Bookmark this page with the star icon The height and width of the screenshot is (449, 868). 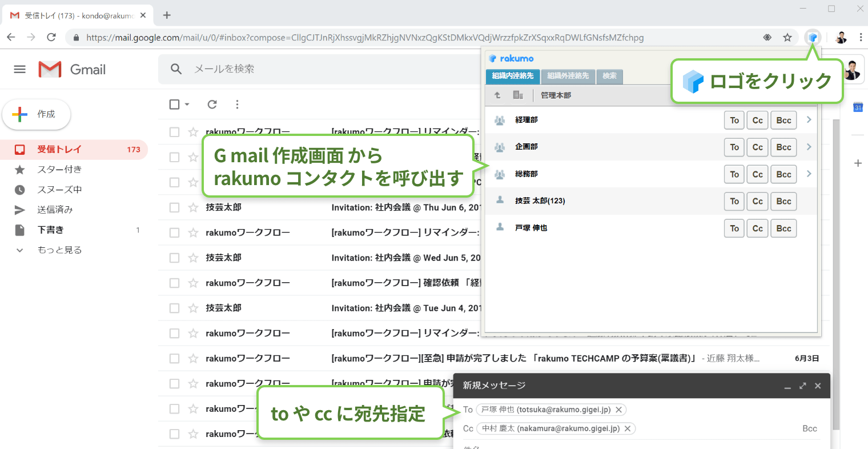pos(787,38)
